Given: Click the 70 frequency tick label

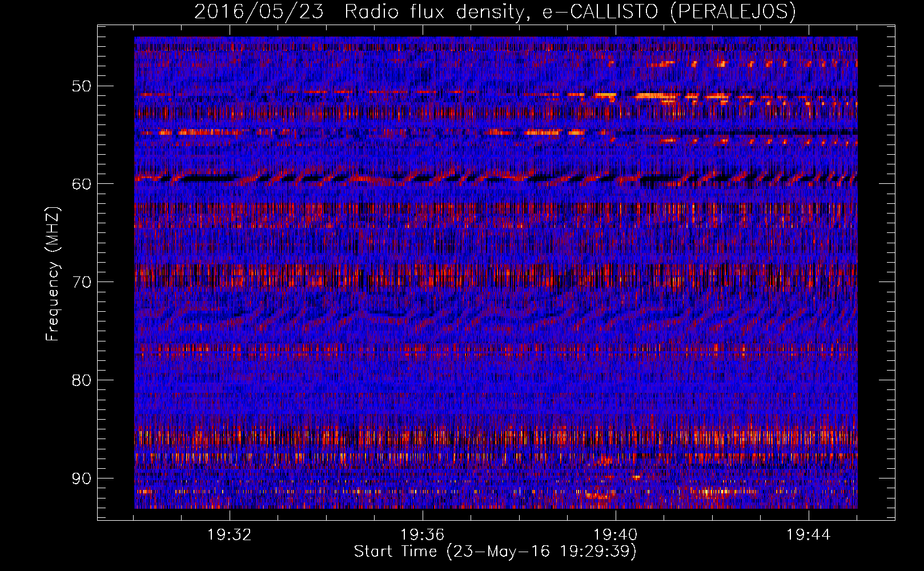Looking at the screenshot, I should coord(81,282).
